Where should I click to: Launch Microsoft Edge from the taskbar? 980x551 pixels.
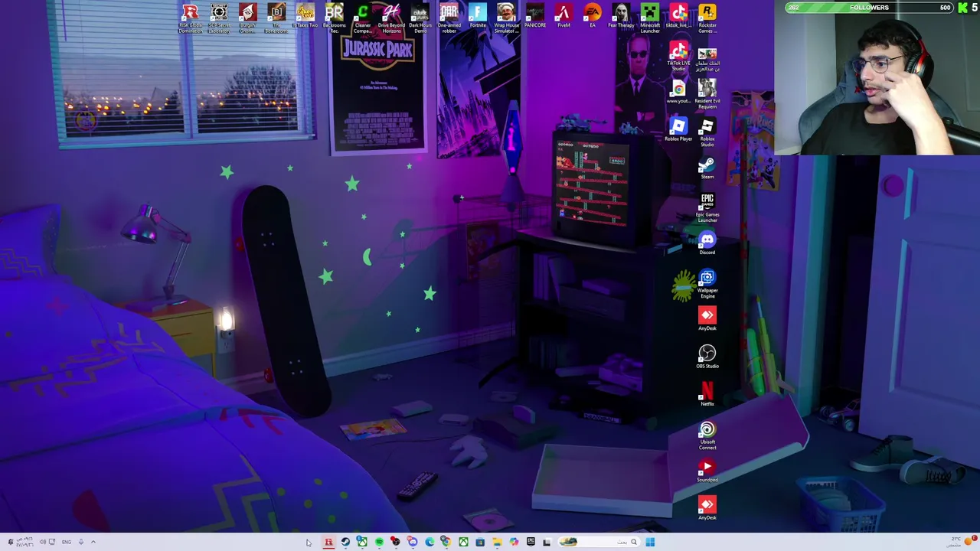[430, 542]
